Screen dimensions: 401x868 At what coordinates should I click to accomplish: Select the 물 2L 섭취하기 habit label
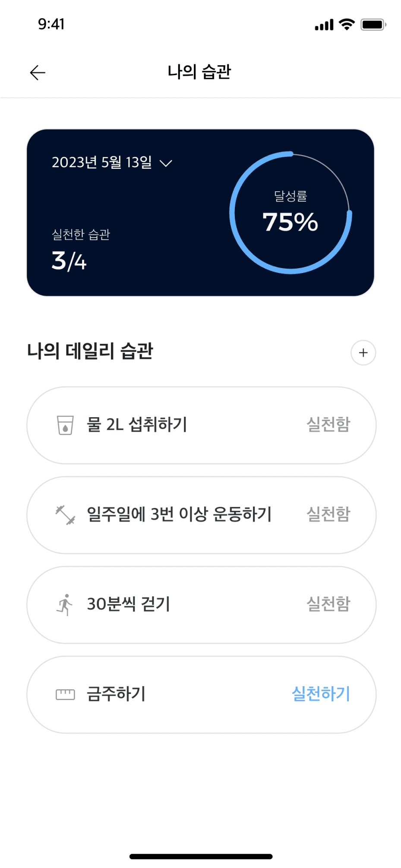tap(137, 424)
